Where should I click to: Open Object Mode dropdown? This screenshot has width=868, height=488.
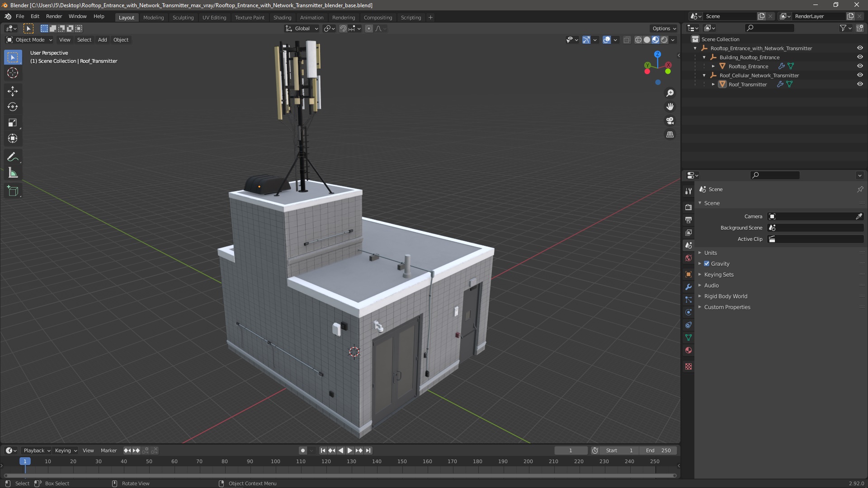29,40
